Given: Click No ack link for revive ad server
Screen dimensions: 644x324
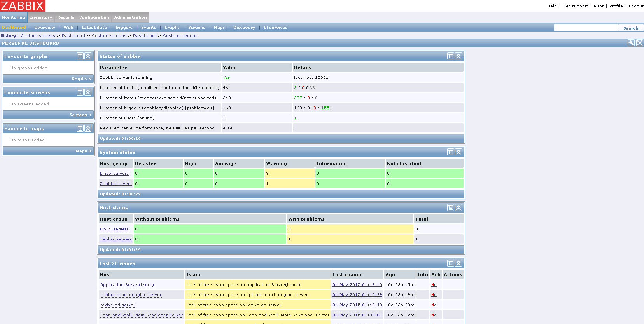Looking at the screenshot, I should click(434, 305).
